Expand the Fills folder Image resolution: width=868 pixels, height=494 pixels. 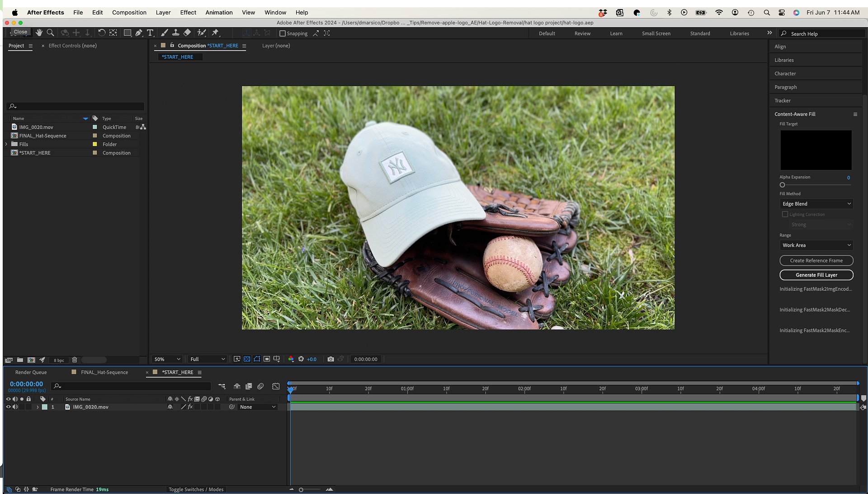pos(6,144)
